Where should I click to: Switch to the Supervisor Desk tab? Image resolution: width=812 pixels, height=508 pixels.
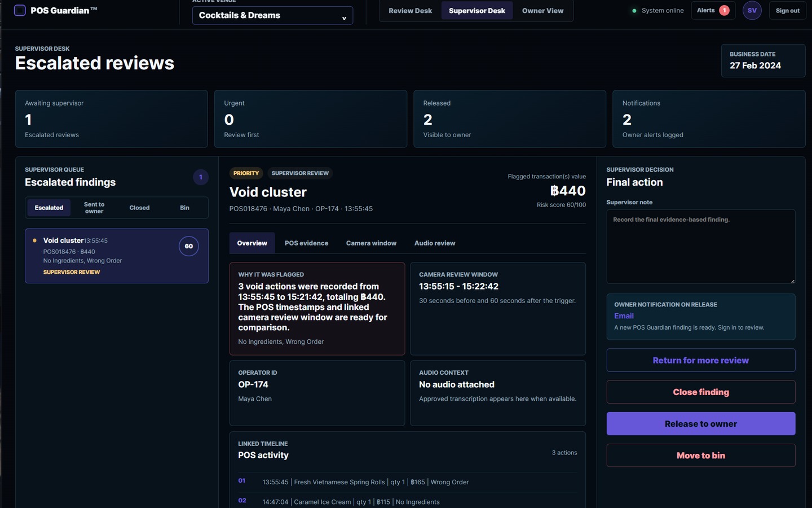[x=476, y=11]
